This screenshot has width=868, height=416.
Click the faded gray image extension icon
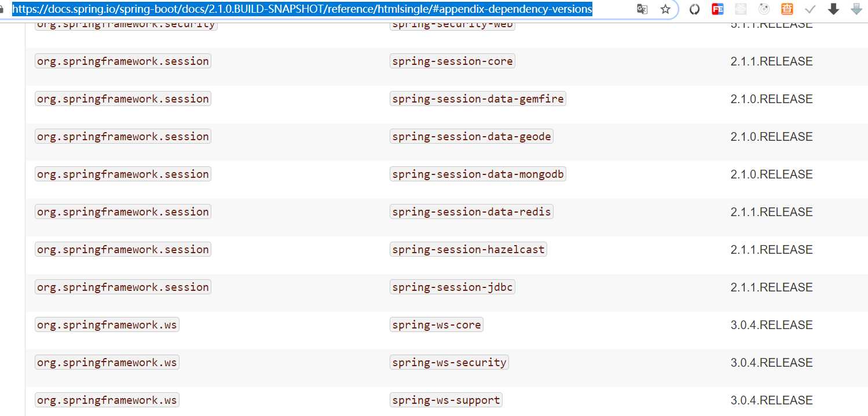(x=740, y=9)
